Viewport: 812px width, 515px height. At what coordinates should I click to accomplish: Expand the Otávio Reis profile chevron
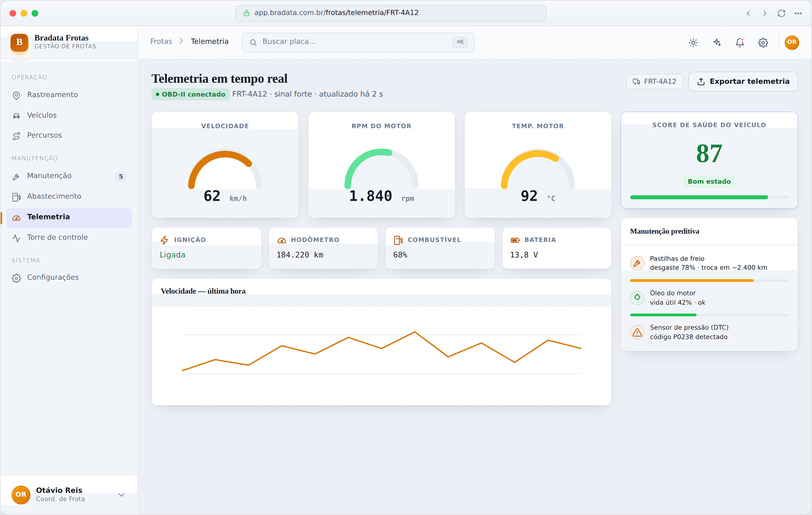pos(121,495)
